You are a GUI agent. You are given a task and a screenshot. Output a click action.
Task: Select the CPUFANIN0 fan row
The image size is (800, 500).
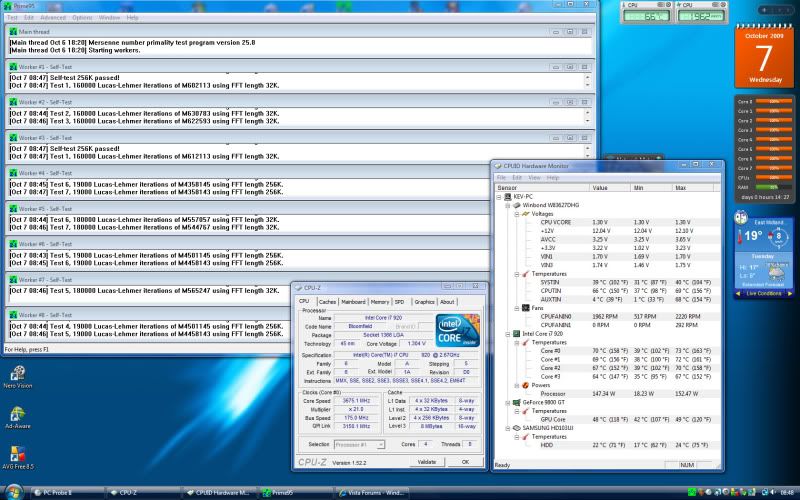[607, 317]
